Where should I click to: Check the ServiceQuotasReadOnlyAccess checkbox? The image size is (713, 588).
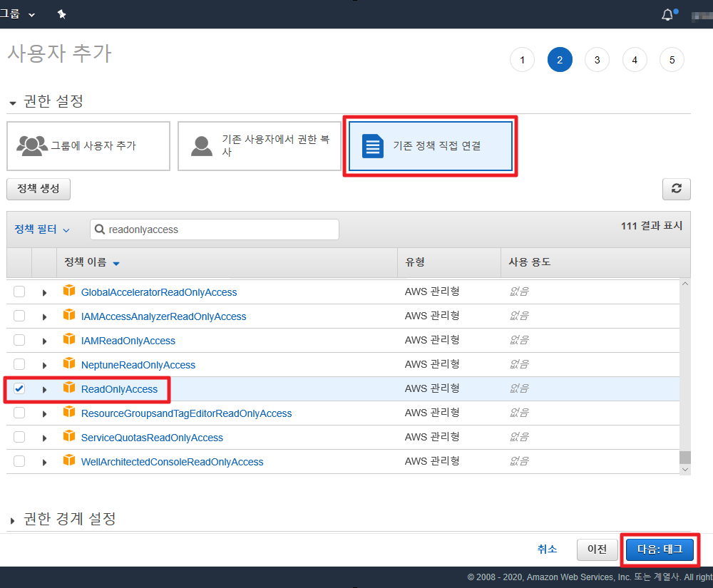pos(19,437)
